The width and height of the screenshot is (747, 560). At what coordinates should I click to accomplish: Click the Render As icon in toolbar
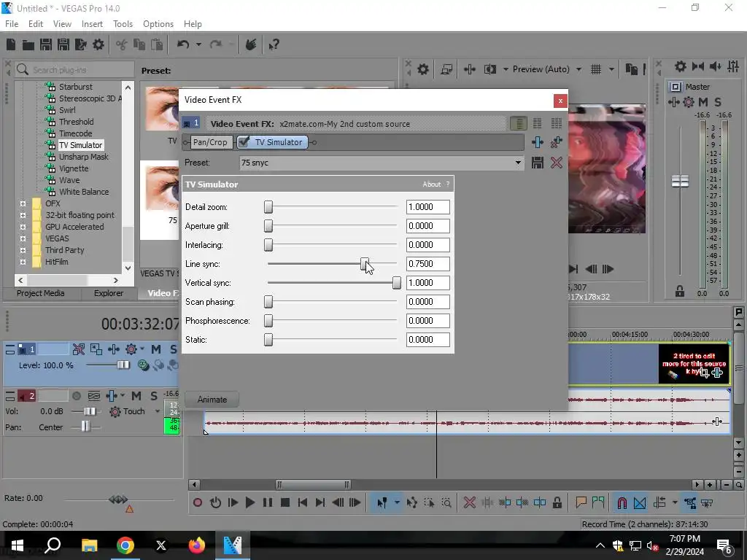click(81, 44)
